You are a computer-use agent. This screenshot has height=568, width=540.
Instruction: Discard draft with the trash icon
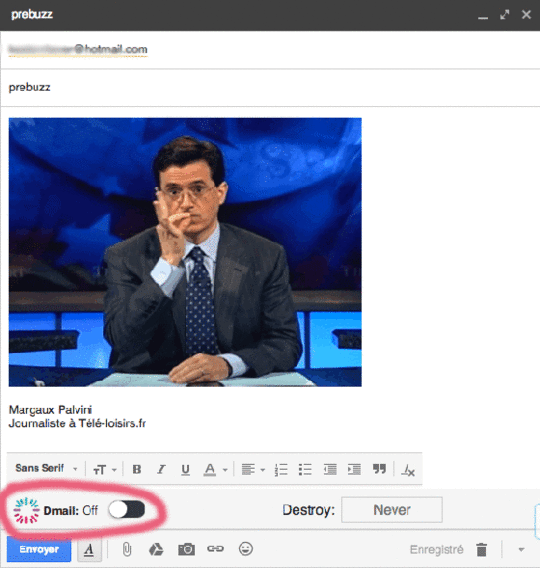pyautogui.click(x=482, y=550)
